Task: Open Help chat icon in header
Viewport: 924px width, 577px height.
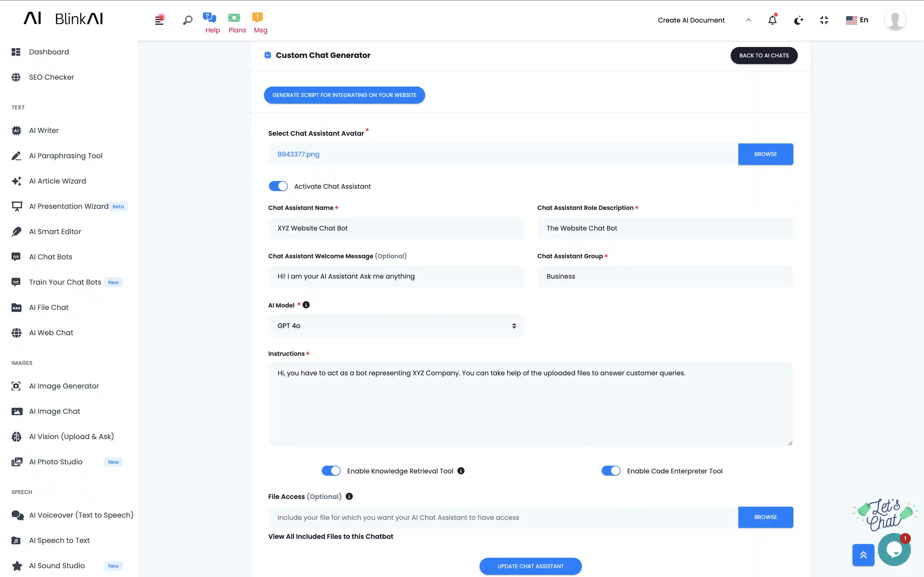Action: pos(209,18)
